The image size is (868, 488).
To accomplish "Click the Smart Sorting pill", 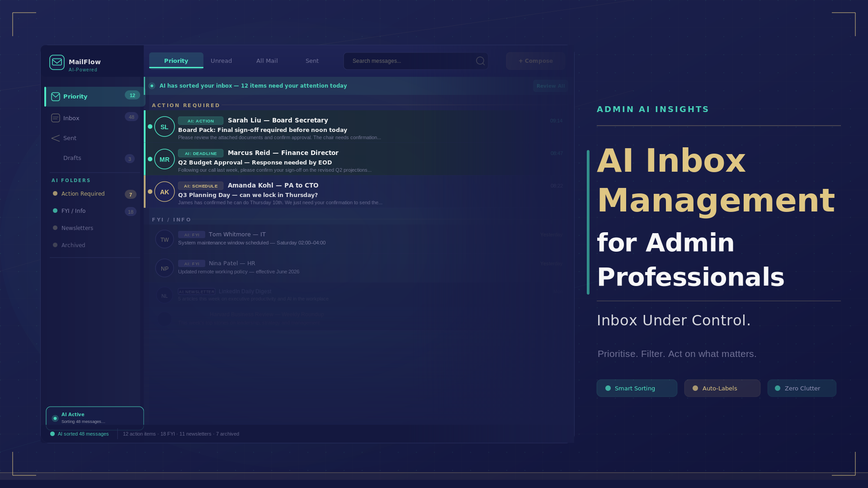I will pos(637,388).
